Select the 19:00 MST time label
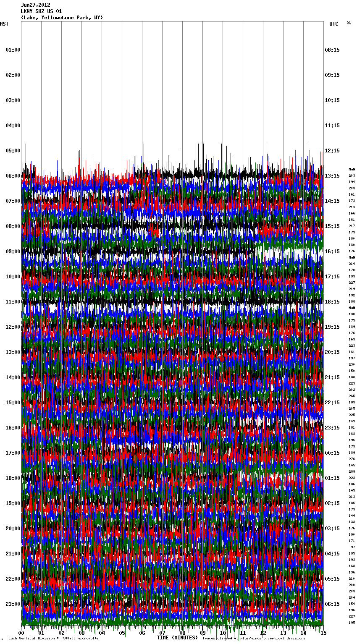Screen dimensions: 357x644 click(x=13, y=503)
